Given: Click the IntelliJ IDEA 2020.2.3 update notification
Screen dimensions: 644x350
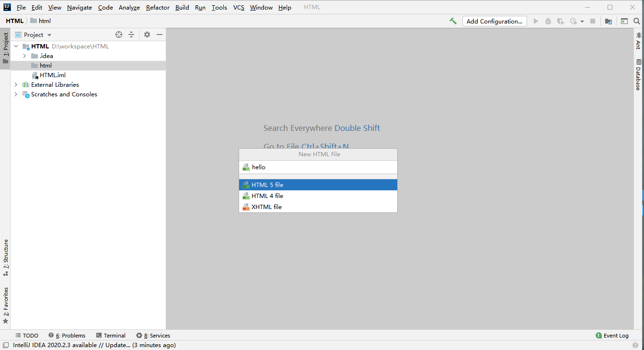Looking at the screenshot, I should pyautogui.click(x=94, y=345).
